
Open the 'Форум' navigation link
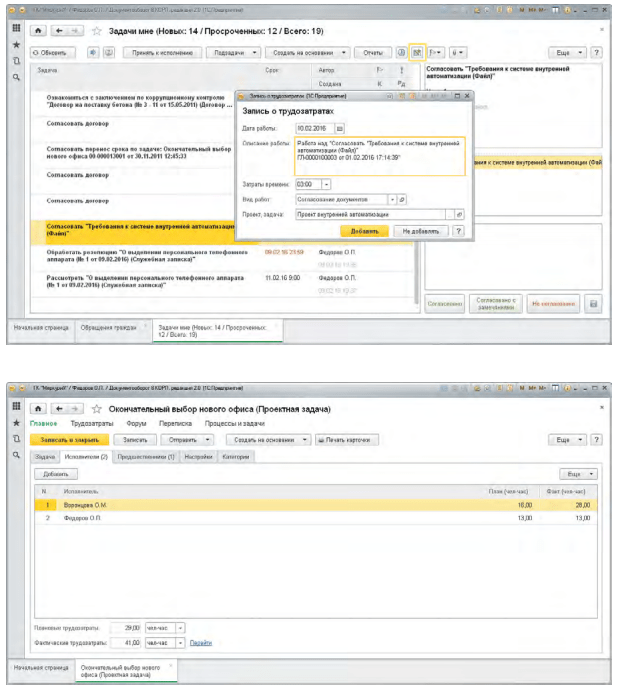click(136, 424)
